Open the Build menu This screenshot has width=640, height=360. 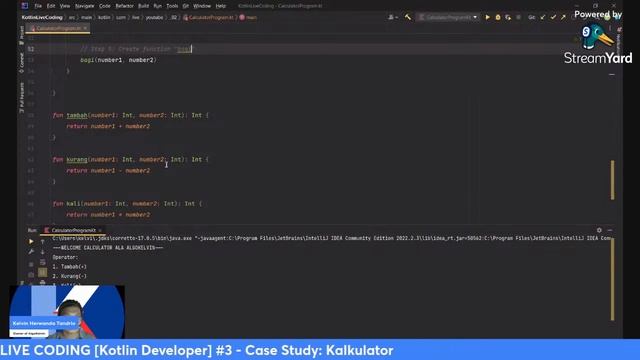coord(144,6)
